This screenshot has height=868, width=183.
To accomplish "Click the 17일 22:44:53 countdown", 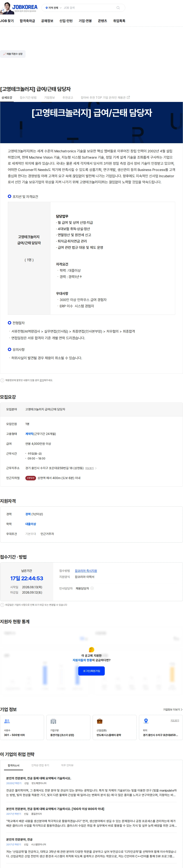I will (x=27, y=578).
